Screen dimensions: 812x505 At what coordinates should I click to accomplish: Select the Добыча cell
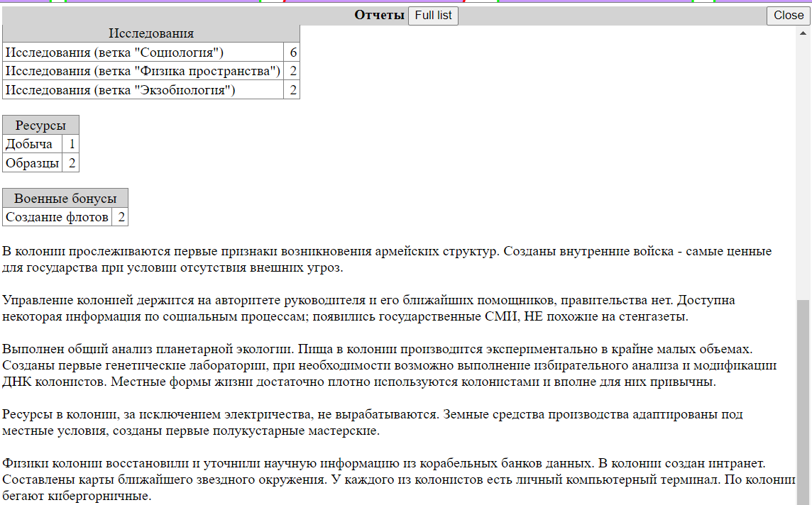pos(33,144)
